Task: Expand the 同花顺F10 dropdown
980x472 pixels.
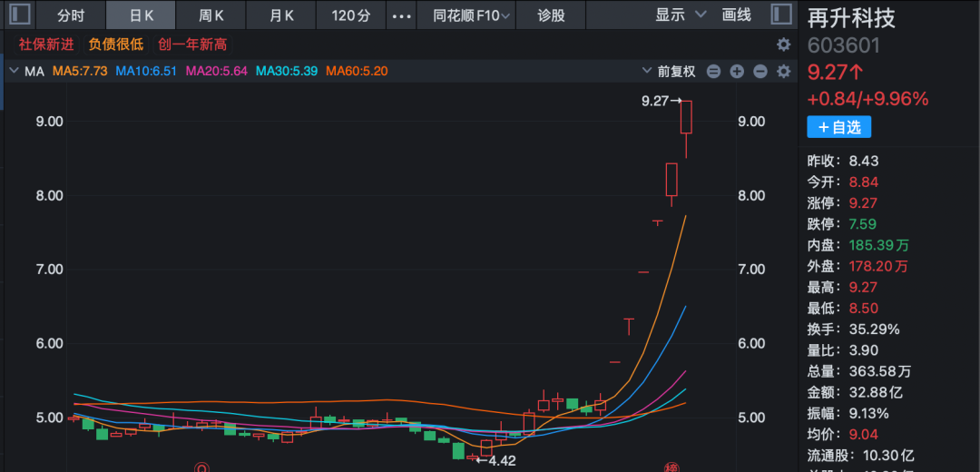Action: tap(472, 15)
